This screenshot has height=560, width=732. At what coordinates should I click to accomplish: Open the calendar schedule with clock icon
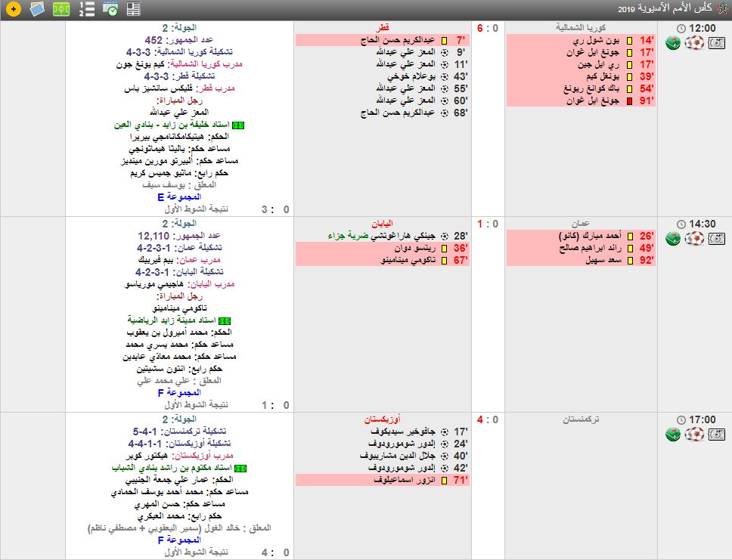110,9
